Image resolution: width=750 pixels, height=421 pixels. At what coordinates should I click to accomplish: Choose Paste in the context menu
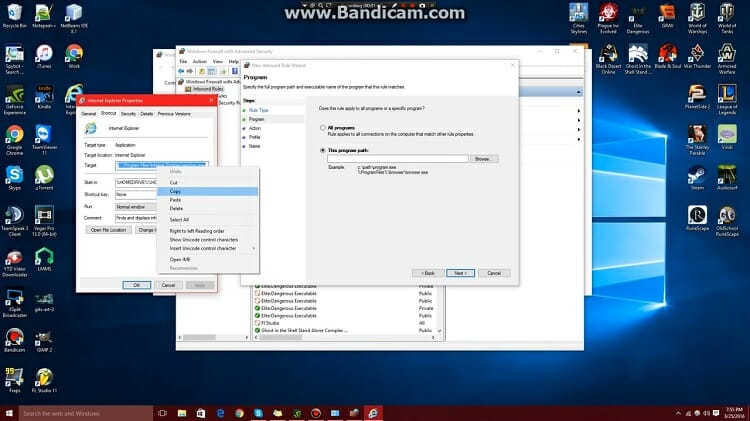208,200
